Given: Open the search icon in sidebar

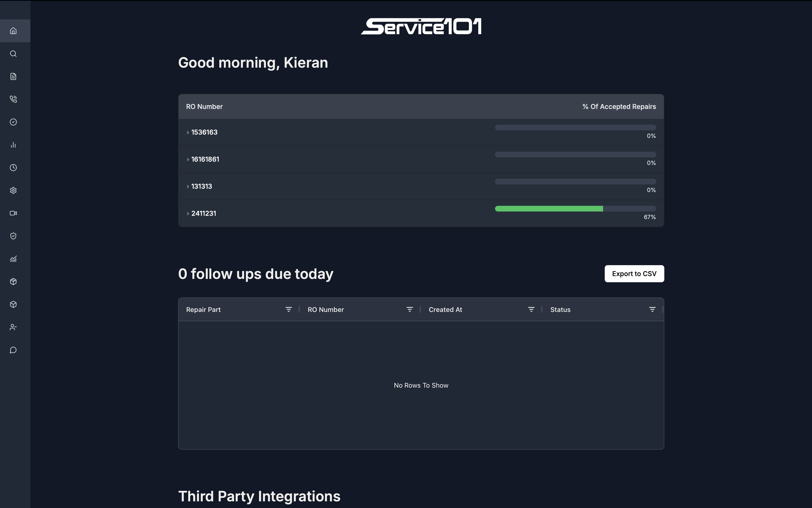Looking at the screenshot, I should point(13,54).
